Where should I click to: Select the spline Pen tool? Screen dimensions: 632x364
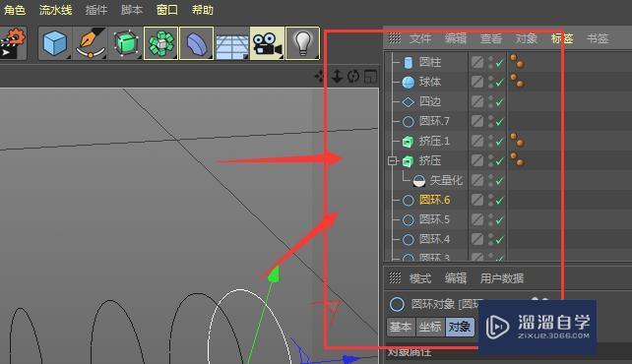(91, 43)
